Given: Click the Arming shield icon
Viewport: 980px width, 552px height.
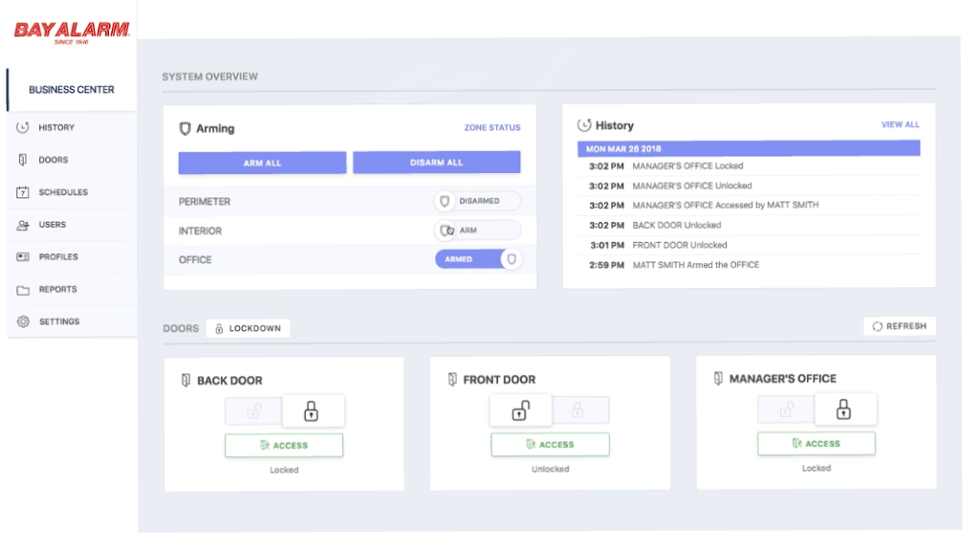Looking at the screenshot, I should pos(185,129).
